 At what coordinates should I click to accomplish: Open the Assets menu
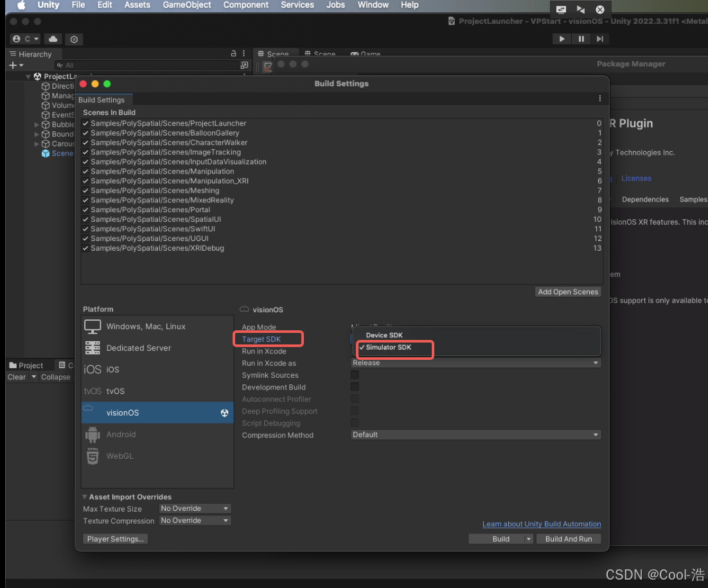pos(137,5)
